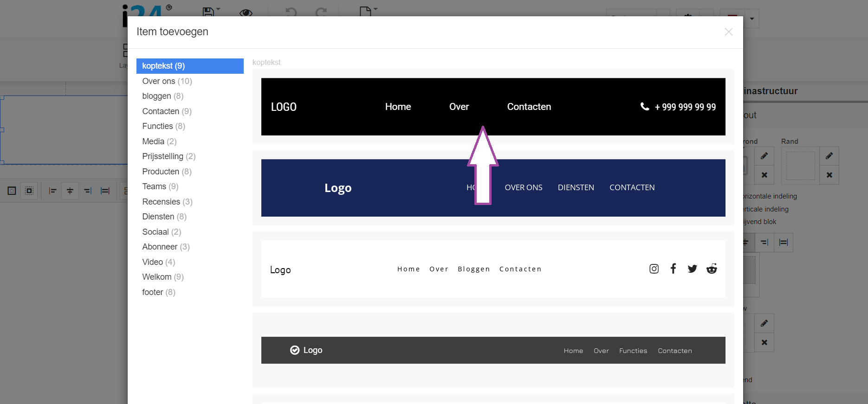The width and height of the screenshot is (868, 404).
Task: Click the lower pencil edit icon in right panel
Action: click(x=764, y=323)
